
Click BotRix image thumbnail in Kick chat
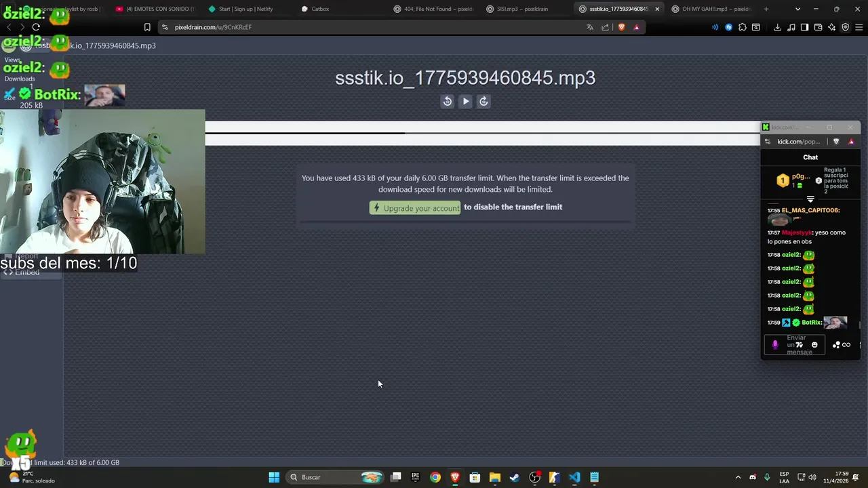[x=835, y=323]
